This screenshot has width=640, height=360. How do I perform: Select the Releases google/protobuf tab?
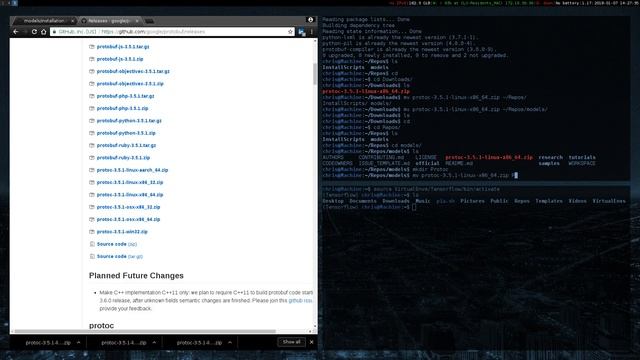click(109, 21)
